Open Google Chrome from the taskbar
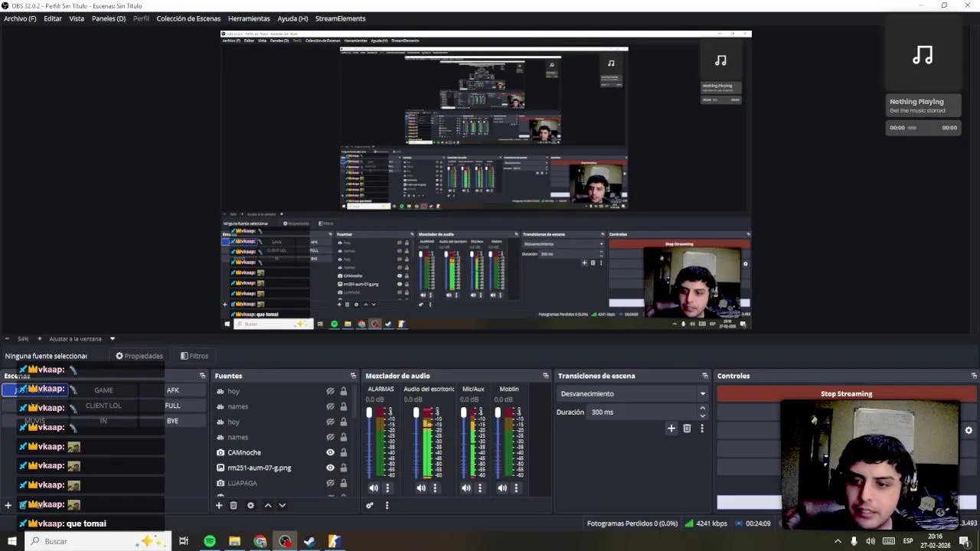Screen dimensions: 980x551 point(260,541)
